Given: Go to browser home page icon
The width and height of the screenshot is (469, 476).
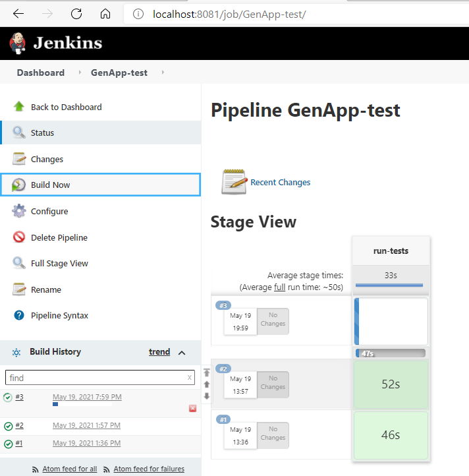Looking at the screenshot, I should click(105, 14).
